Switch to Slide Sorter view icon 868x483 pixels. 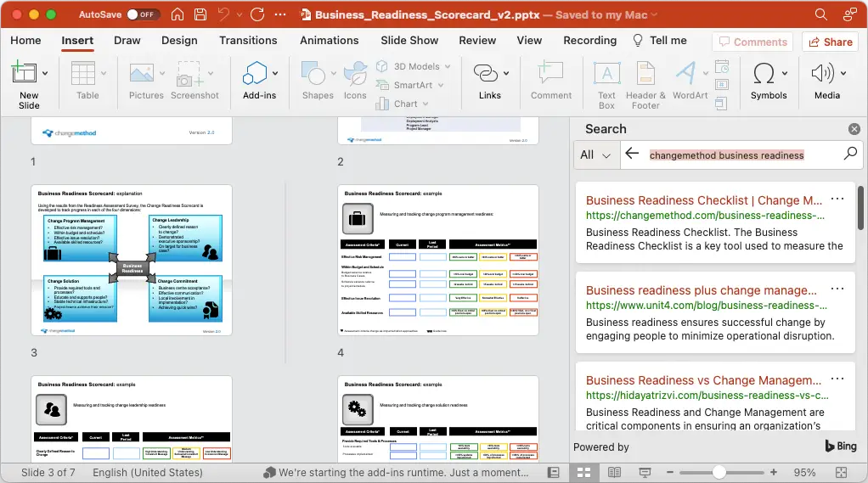584,473
